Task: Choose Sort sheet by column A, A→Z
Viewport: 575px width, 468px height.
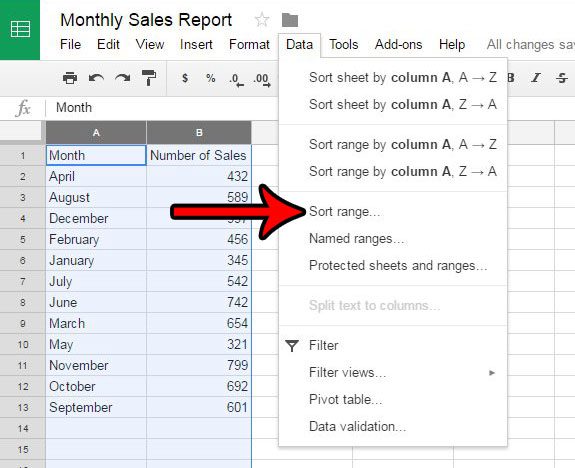Action: point(393,78)
